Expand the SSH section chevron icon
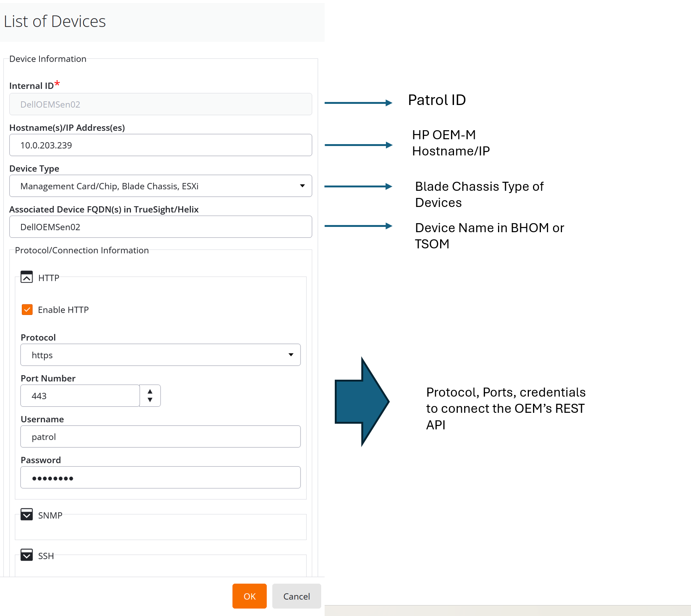The width and height of the screenshot is (691, 616). [x=26, y=555]
